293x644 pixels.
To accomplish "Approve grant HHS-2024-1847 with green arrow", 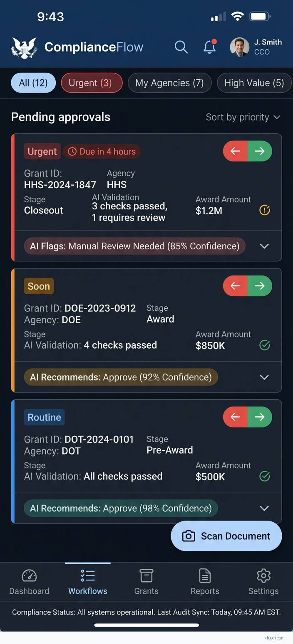I will coord(260,151).
